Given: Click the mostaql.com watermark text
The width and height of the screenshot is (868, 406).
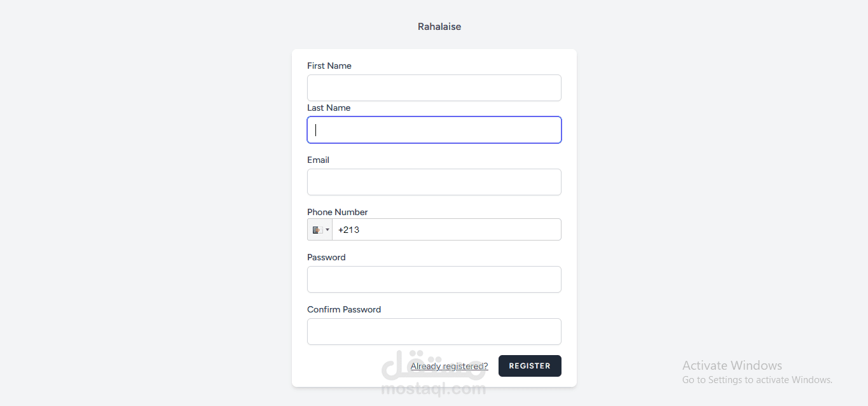Looking at the screenshot, I should (x=433, y=389).
